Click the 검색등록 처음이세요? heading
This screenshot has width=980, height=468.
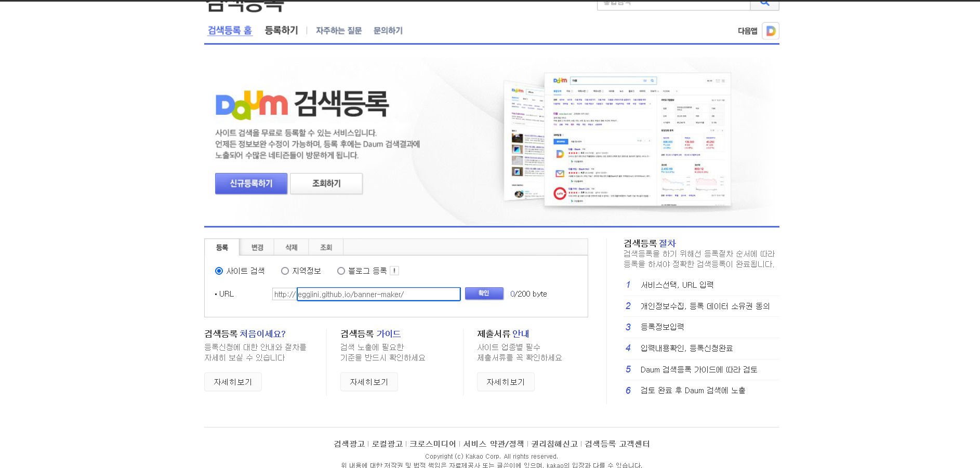coord(245,333)
